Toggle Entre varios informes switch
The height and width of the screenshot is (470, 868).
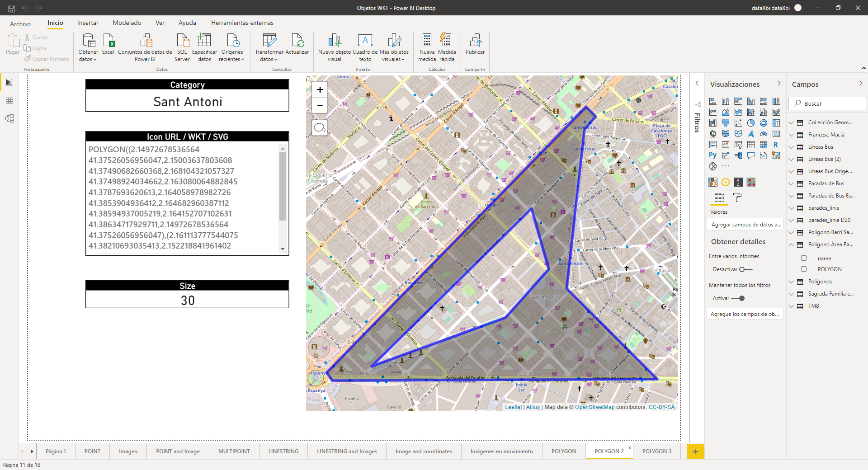click(x=745, y=269)
